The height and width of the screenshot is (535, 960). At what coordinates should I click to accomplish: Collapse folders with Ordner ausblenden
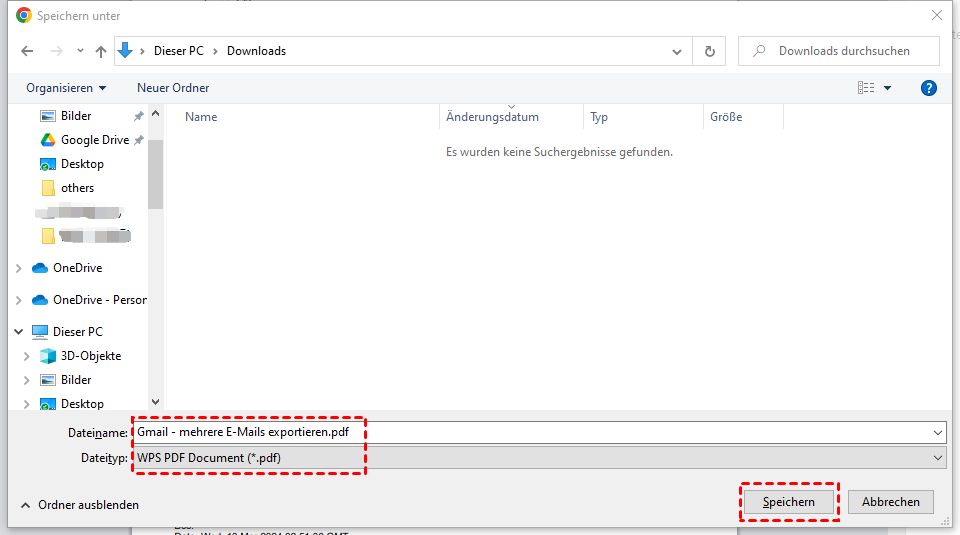coord(80,505)
